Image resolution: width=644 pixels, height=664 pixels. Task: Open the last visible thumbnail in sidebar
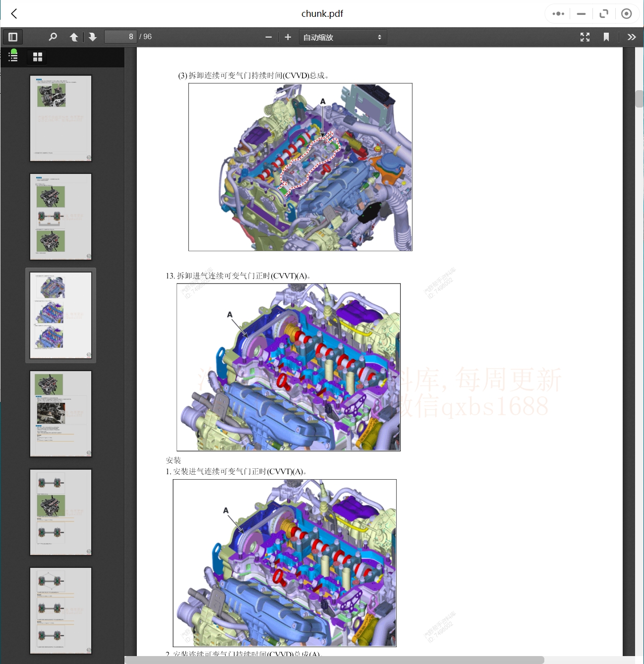coord(60,610)
